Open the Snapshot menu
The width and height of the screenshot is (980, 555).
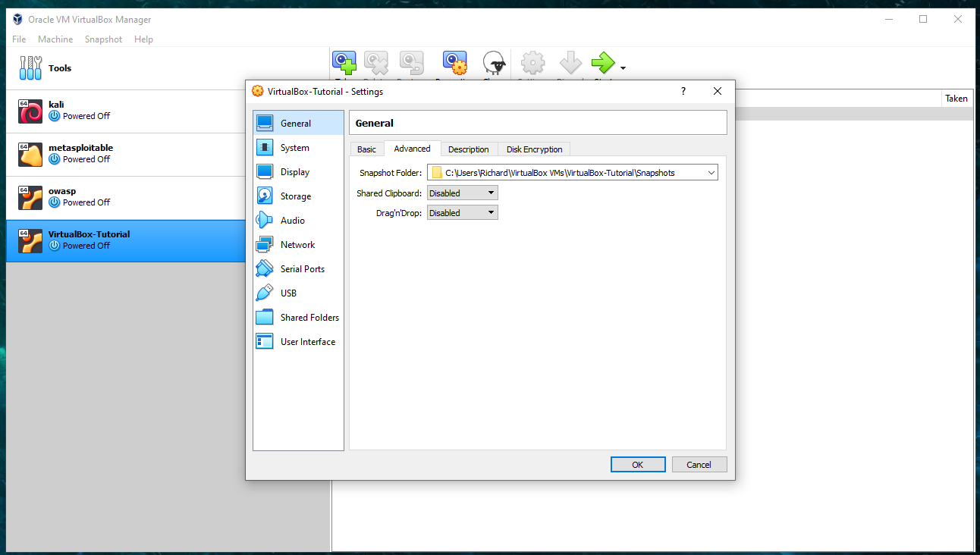coord(103,39)
